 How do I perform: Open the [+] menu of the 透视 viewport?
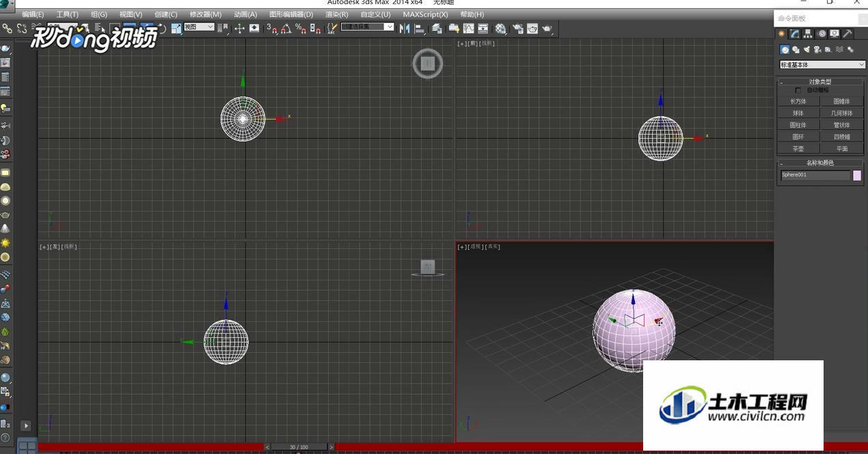pos(462,247)
